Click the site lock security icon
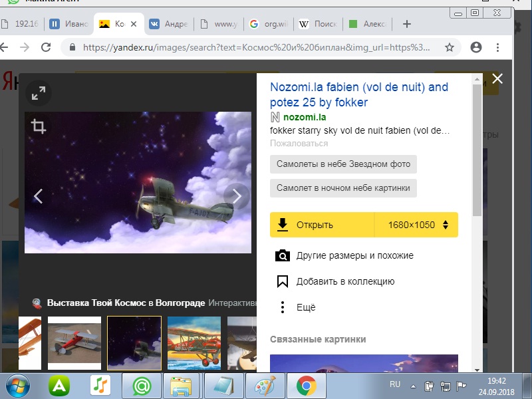 pyautogui.click(x=72, y=47)
